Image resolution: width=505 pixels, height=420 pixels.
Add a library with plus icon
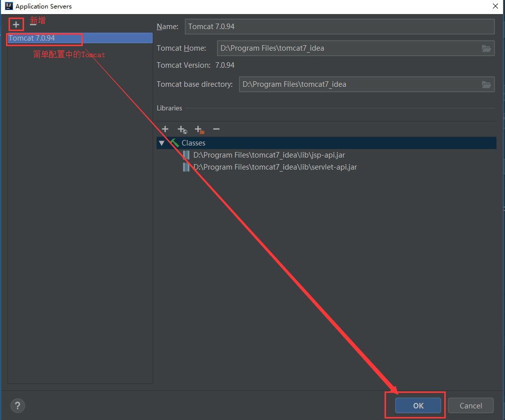point(165,129)
